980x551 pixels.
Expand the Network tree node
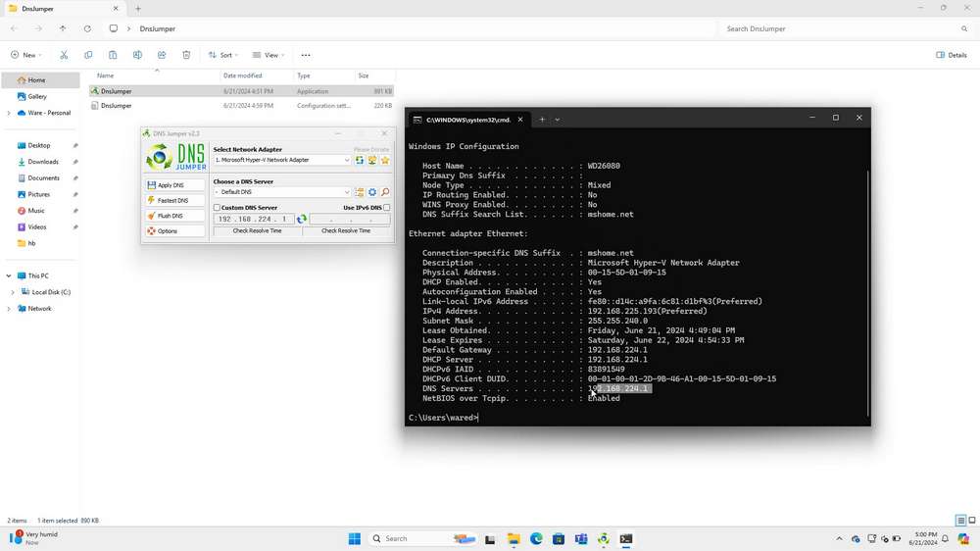pyautogui.click(x=9, y=308)
